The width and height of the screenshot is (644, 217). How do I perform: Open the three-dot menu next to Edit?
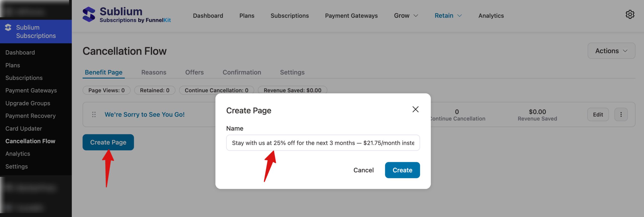pyautogui.click(x=621, y=114)
